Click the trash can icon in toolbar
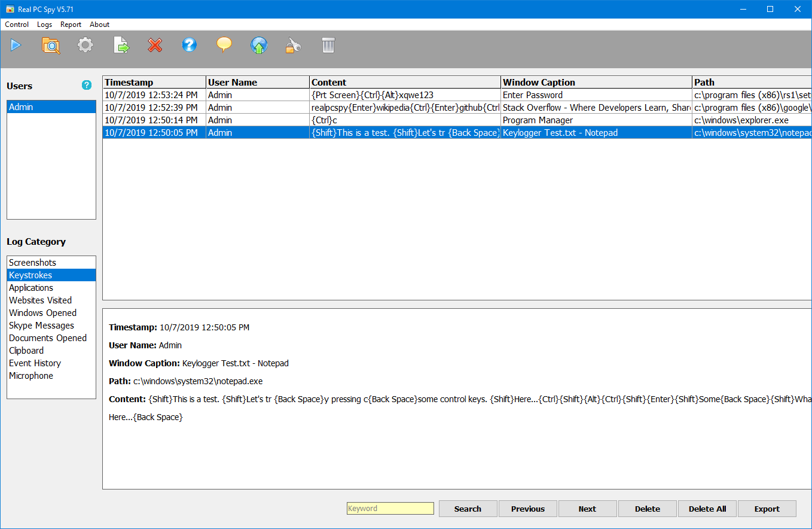Image resolution: width=812 pixels, height=529 pixels. click(328, 45)
